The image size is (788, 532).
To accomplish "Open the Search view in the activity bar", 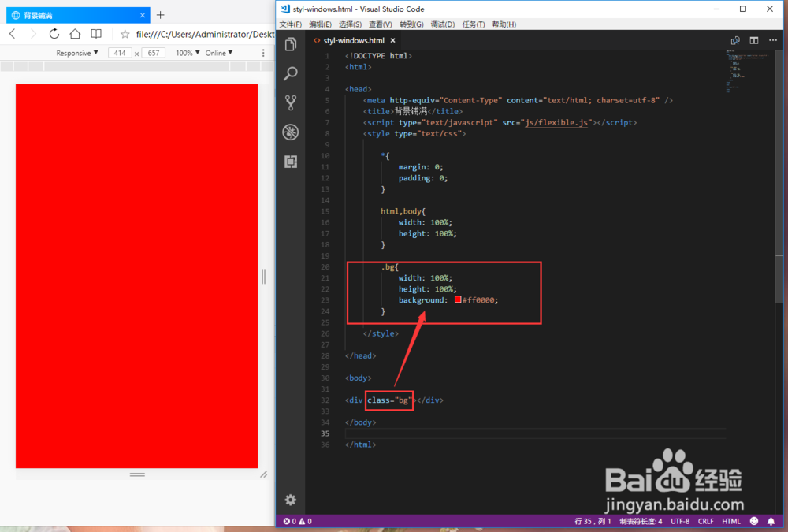I will click(x=291, y=73).
